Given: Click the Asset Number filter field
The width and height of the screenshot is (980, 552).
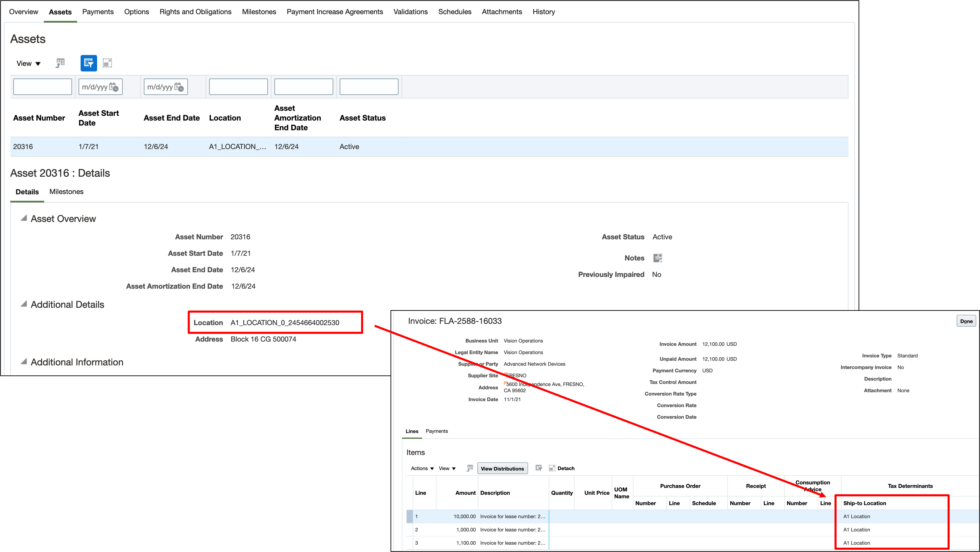Looking at the screenshot, I should (43, 87).
